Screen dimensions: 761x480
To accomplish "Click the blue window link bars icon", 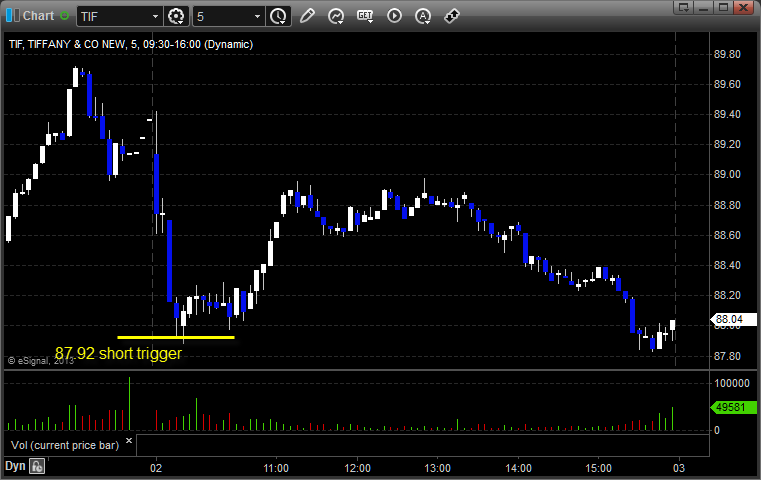I will (x=13, y=16).
